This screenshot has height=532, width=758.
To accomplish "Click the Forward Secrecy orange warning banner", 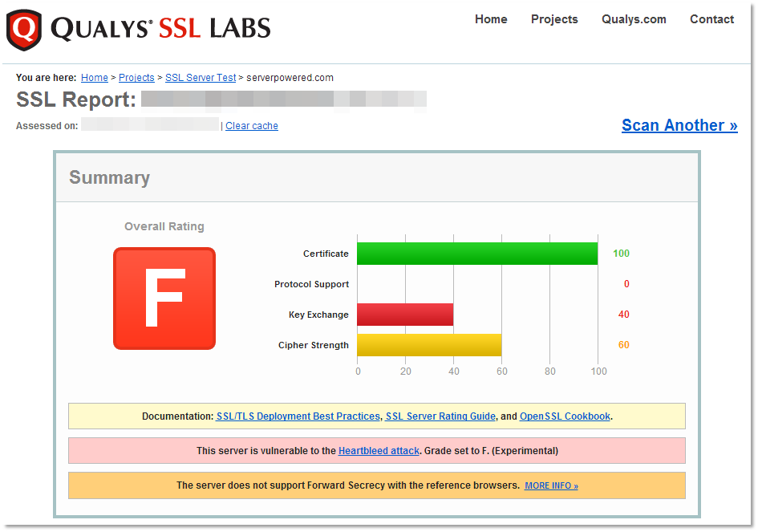I will 376,485.
